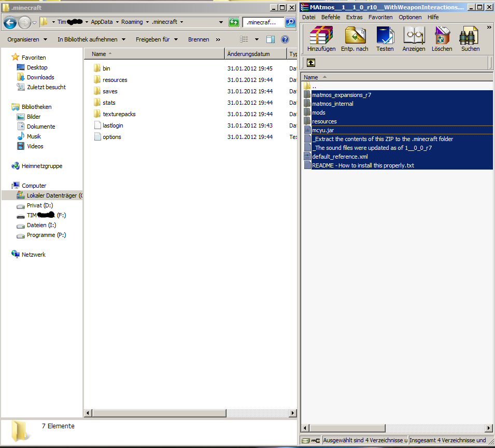Click the Suchen binoculars icon
Viewport: 495px width, 448px height.
(x=470, y=39)
